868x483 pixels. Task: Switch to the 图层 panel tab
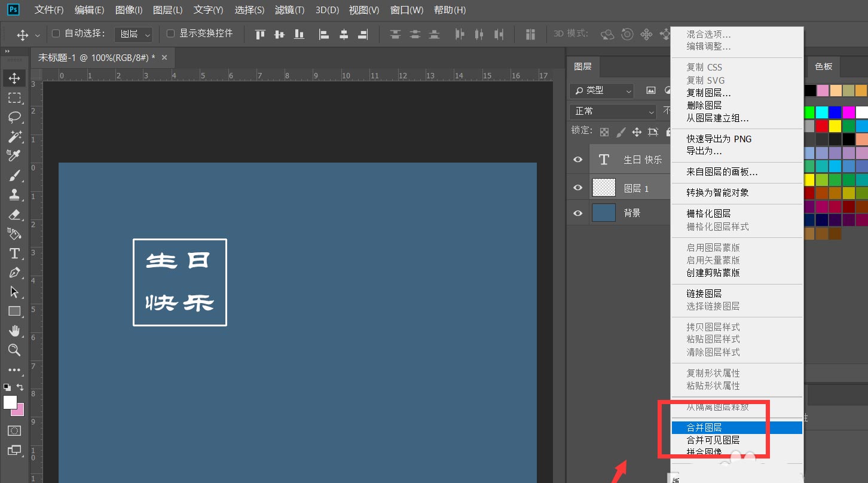click(582, 66)
